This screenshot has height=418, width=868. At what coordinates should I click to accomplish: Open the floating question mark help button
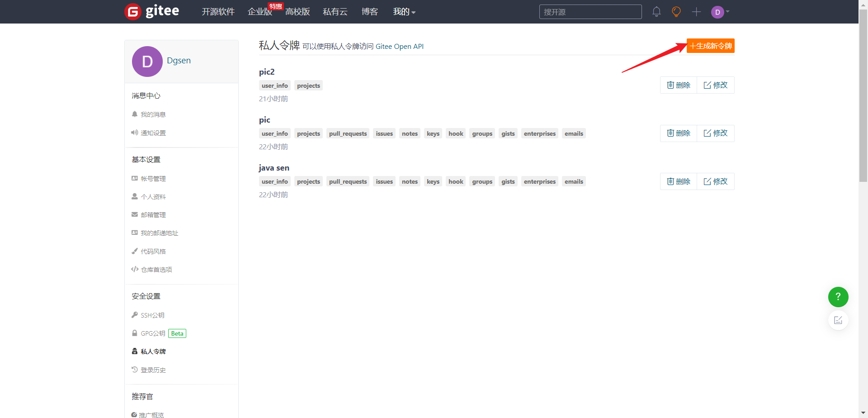click(839, 297)
